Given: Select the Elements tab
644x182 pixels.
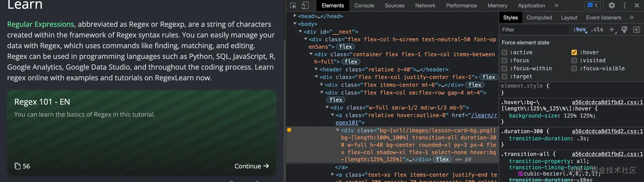Looking at the screenshot, I should (333, 6).
